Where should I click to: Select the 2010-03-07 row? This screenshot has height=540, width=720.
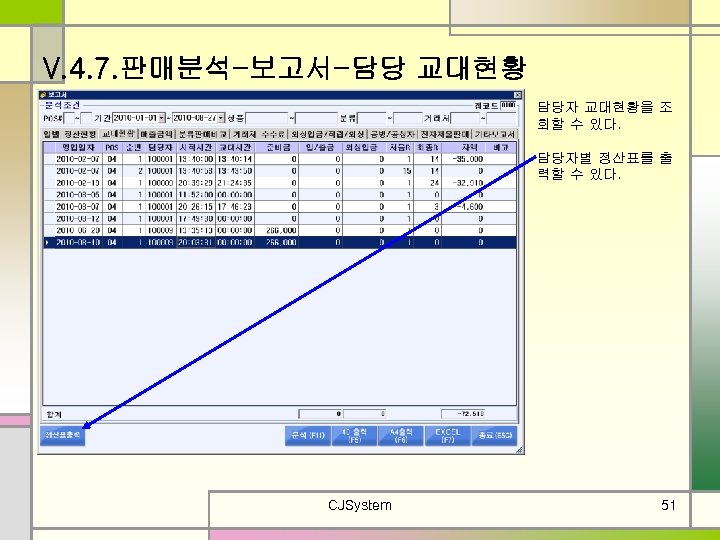tap(280, 207)
